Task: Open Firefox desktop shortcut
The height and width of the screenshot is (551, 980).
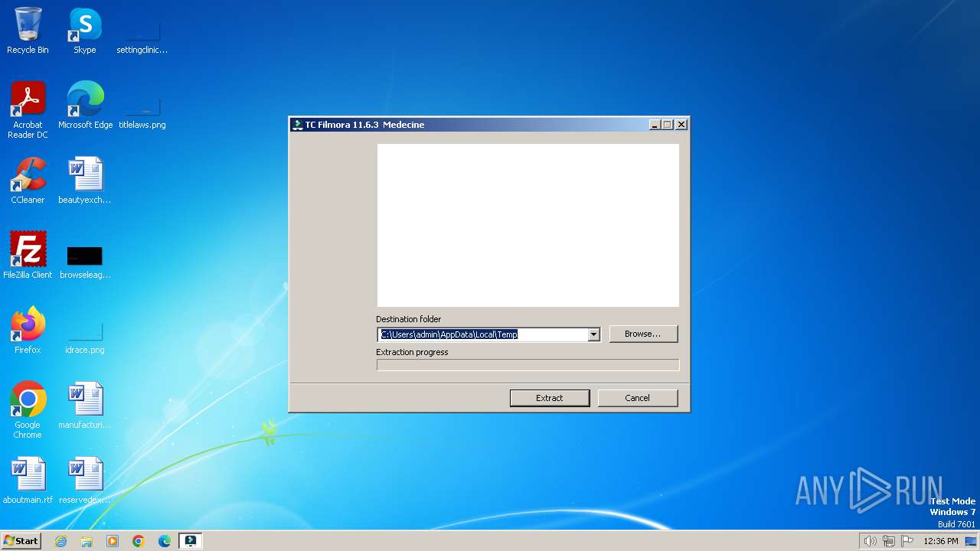Action: [x=28, y=331]
